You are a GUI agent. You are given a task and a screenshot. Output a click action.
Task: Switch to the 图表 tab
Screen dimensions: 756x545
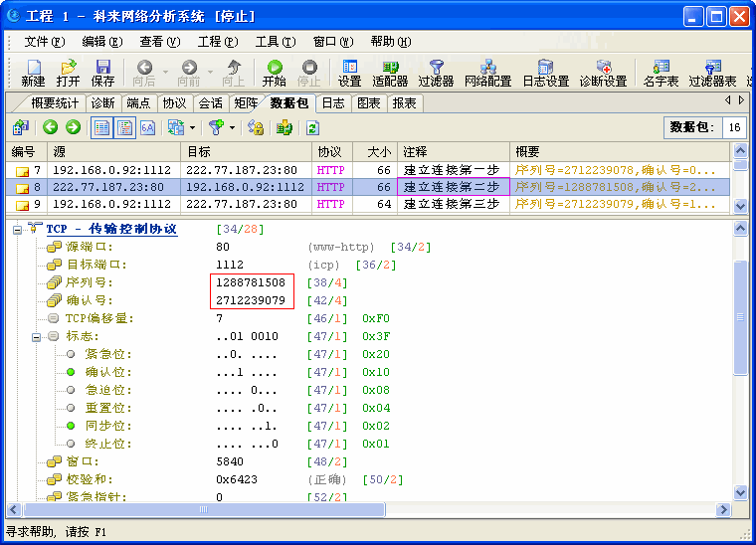tap(369, 103)
